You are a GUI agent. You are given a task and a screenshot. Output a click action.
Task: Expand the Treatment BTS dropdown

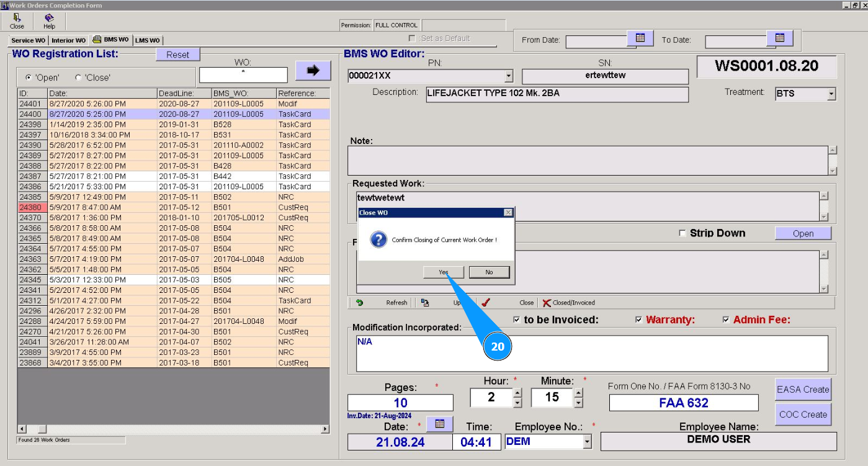pyautogui.click(x=831, y=94)
